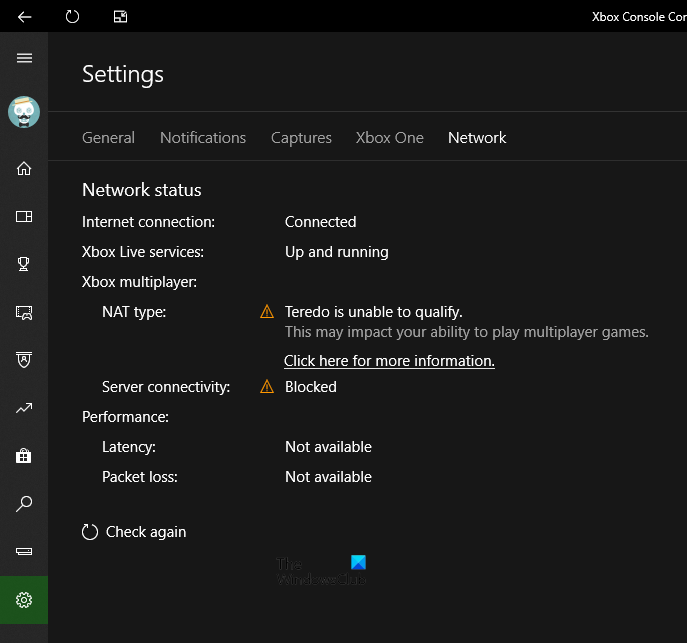Open Achievements trophy icon
The image size is (687, 643).
point(24,264)
